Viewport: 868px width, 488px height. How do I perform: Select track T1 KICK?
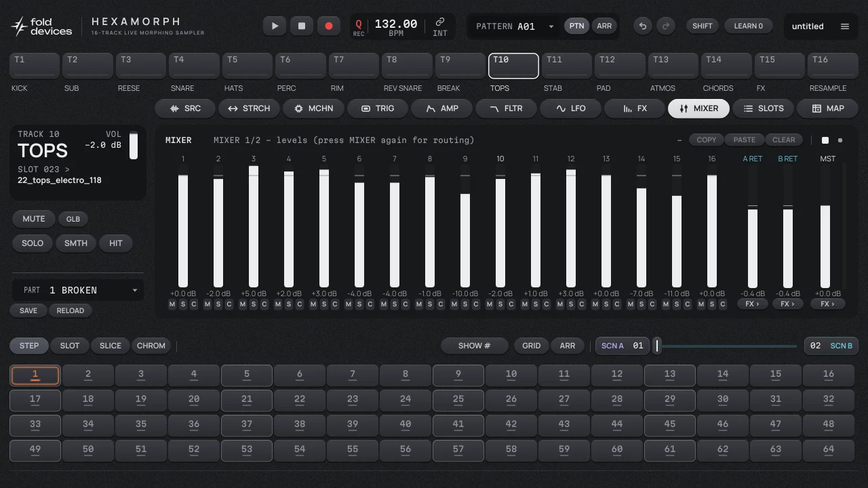(x=35, y=66)
